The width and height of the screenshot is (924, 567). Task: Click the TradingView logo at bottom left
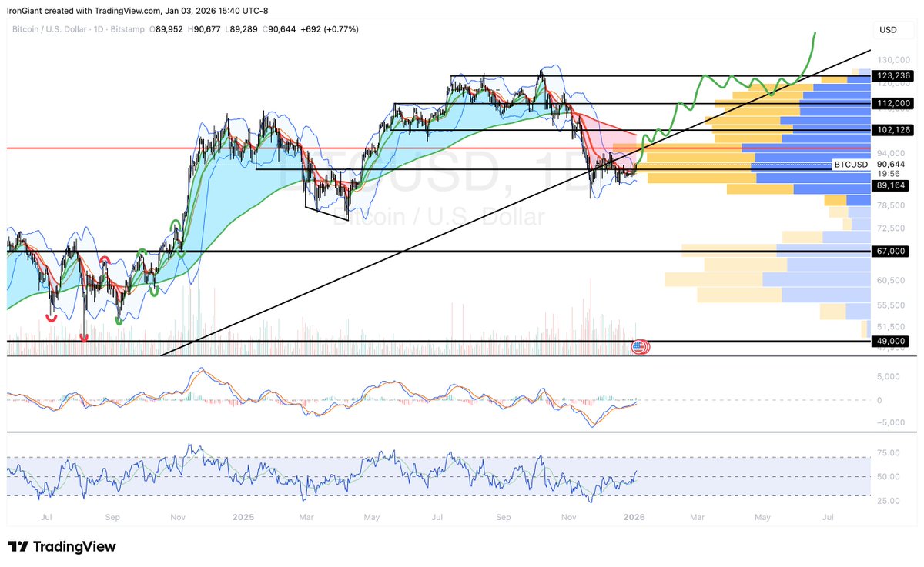(x=60, y=546)
